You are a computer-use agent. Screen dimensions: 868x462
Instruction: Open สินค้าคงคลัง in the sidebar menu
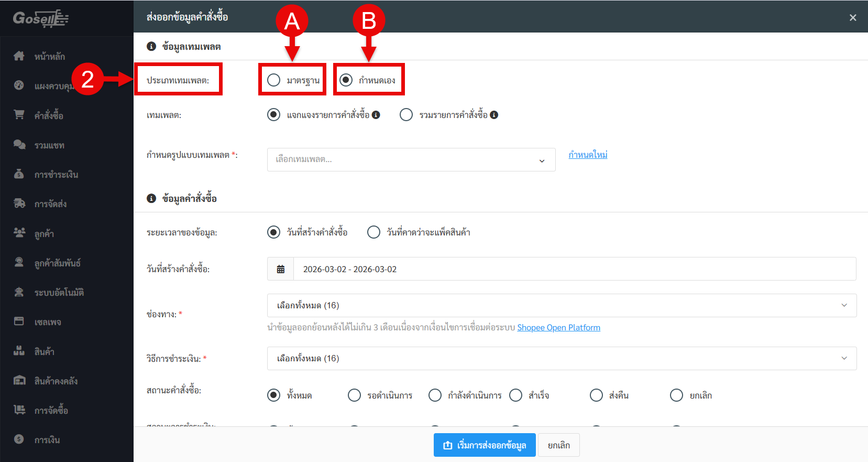56,381
